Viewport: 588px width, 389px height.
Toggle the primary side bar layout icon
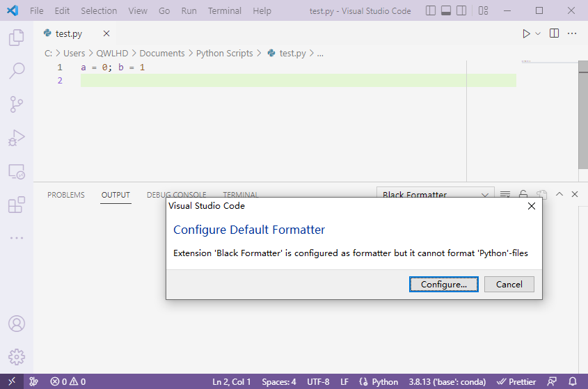[431, 10]
